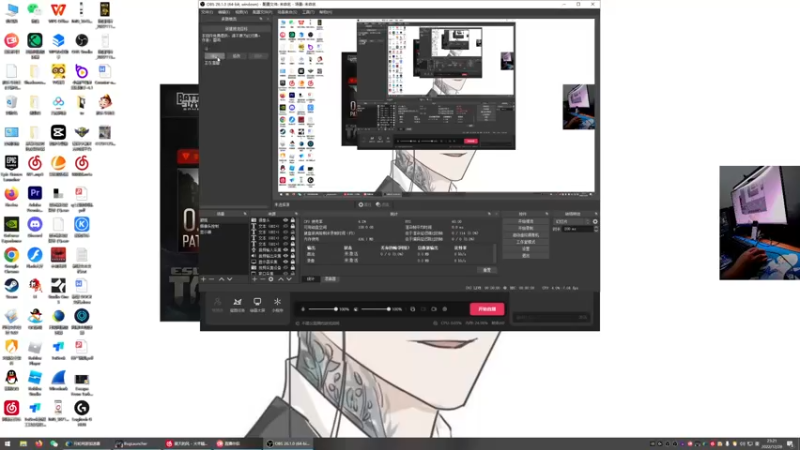Remove the selected scene with the minus icon
Image resolution: width=800 pixels, height=450 pixels.
coord(211,279)
